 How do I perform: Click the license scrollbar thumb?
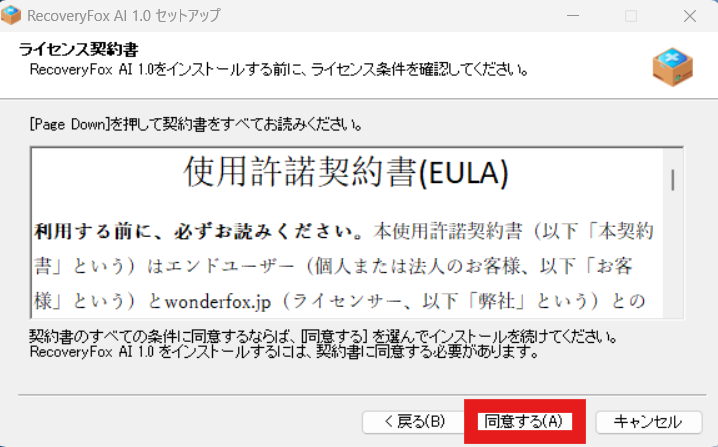click(673, 180)
